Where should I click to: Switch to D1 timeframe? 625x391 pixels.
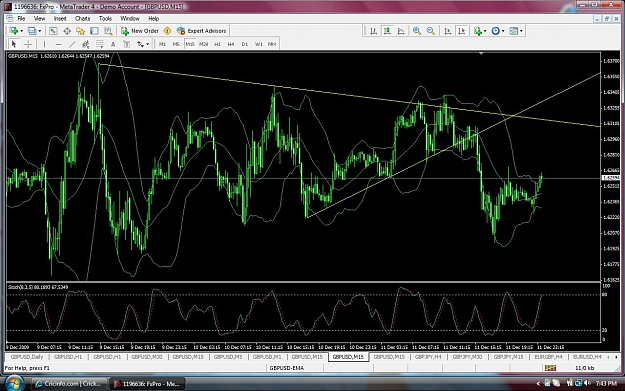pos(245,44)
